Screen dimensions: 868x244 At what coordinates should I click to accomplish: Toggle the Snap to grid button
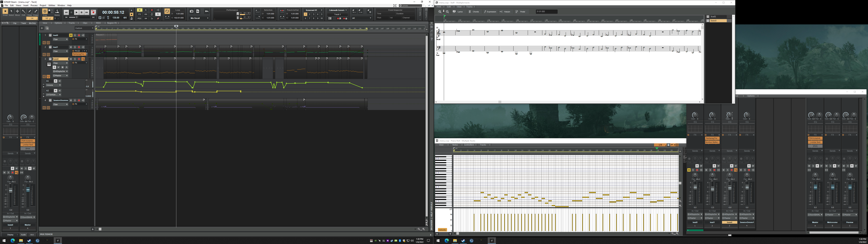pyautogui.click(x=45, y=12)
